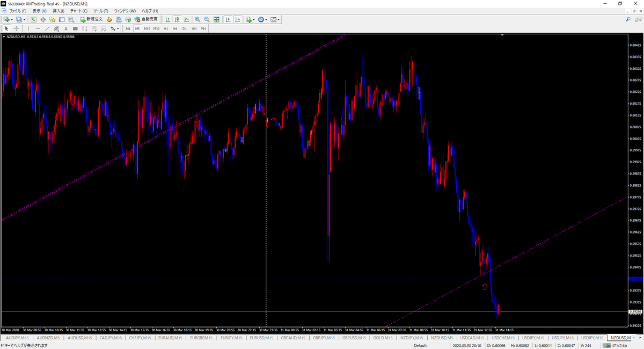Open the ファイル (F) menu
The image size is (644, 349).
18,11
